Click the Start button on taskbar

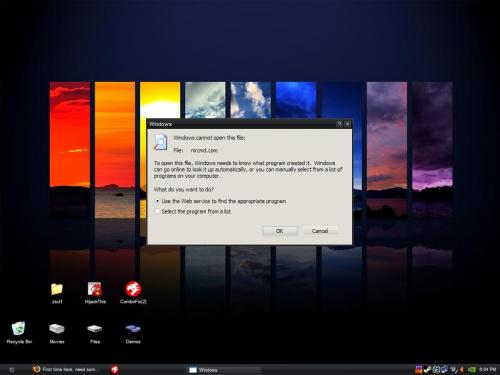coord(12,370)
